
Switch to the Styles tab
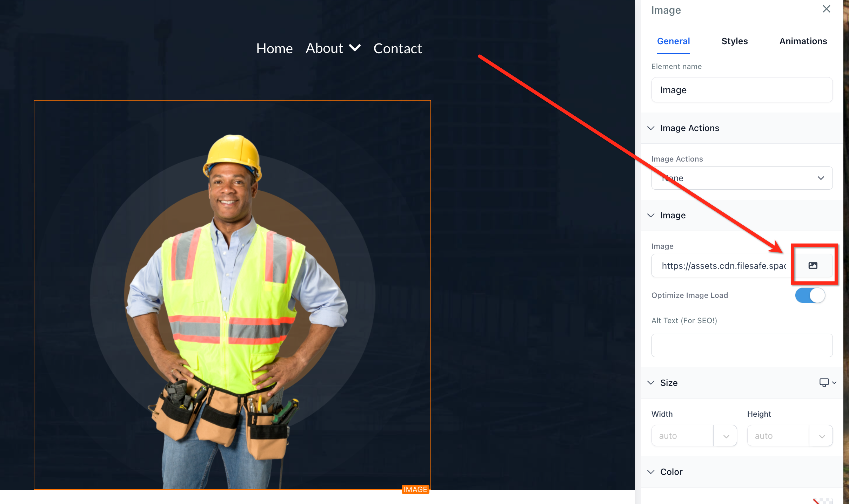coord(734,41)
